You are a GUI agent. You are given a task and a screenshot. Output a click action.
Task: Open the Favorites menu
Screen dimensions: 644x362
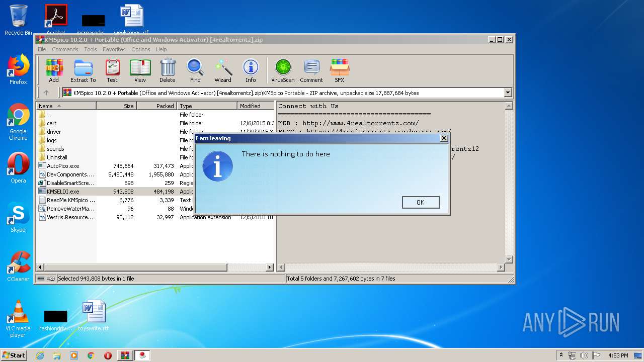pyautogui.click(x=114, y=49)
